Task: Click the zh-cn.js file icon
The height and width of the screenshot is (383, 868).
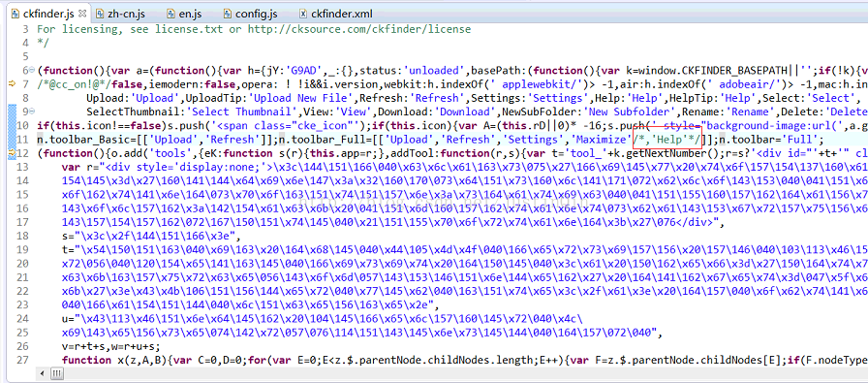Action: (101, 14)
